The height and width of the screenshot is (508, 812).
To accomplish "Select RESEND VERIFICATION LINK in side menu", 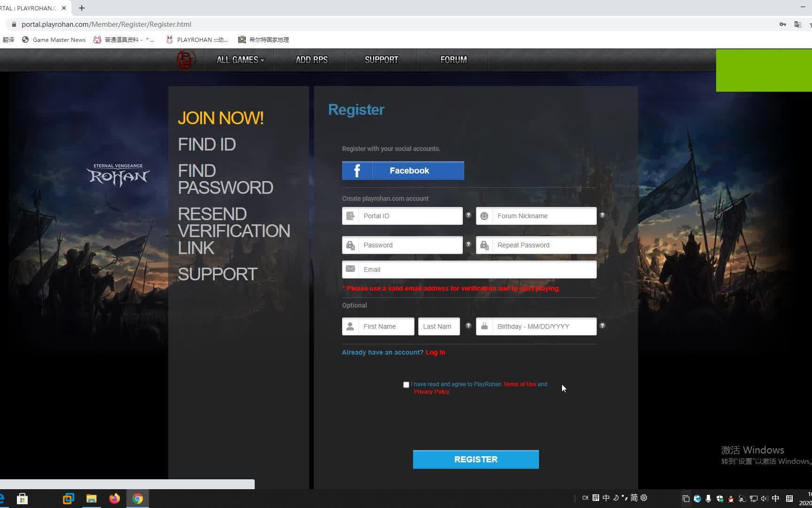I will pos(234,231).
